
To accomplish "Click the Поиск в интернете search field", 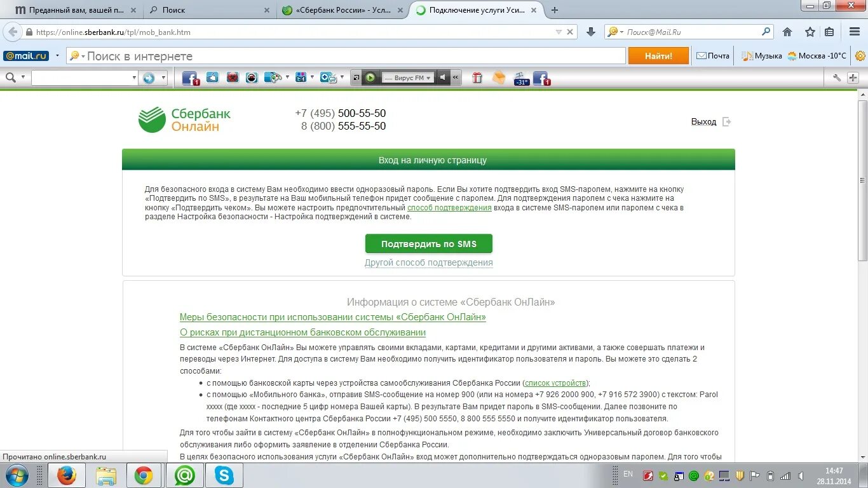I will [x=346, y=56].
